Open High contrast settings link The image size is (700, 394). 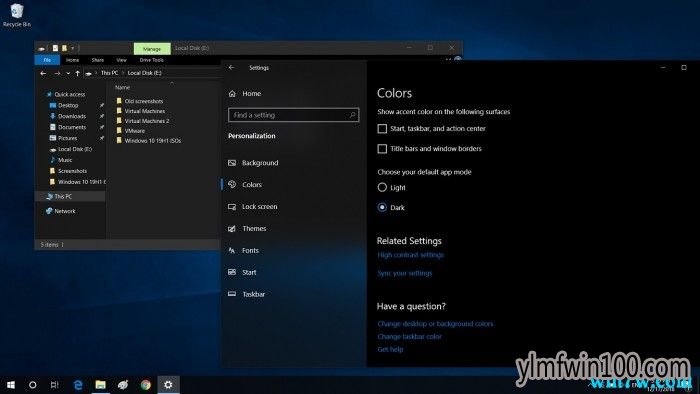click(x=411, y=255)
